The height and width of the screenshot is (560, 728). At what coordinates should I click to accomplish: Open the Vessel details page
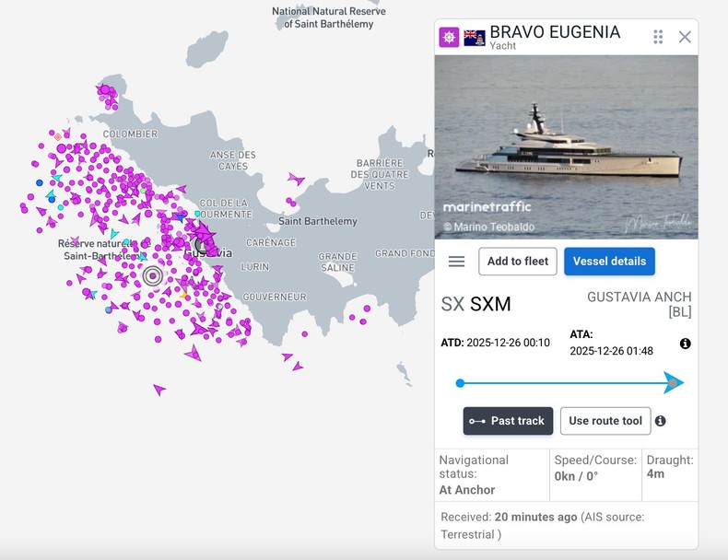[609, 262]
